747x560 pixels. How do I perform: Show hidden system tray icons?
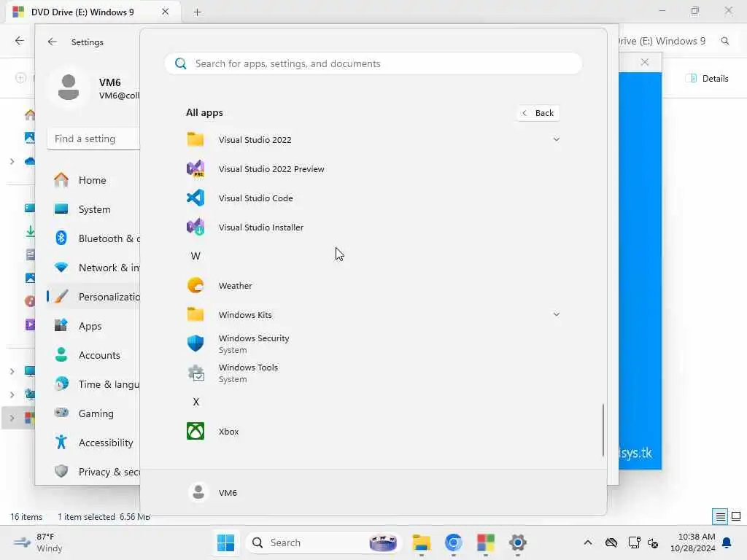click(588, 542)
